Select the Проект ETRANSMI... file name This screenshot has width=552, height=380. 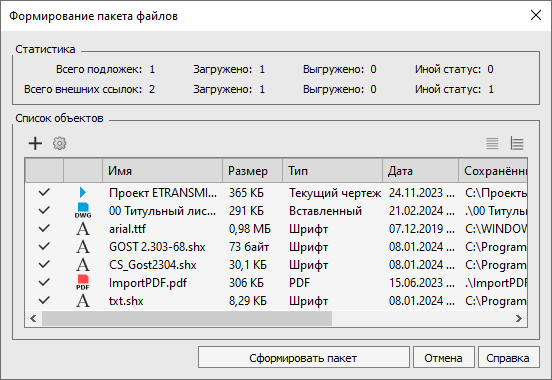click(163, 193)
